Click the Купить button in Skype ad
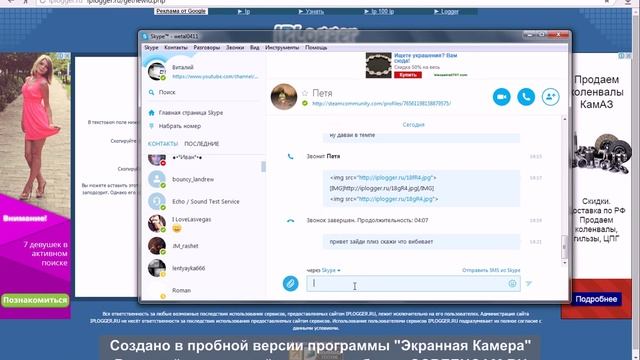The height and width of the screenshot is (360, 640). pyautogui.click(x=408, y=75)
